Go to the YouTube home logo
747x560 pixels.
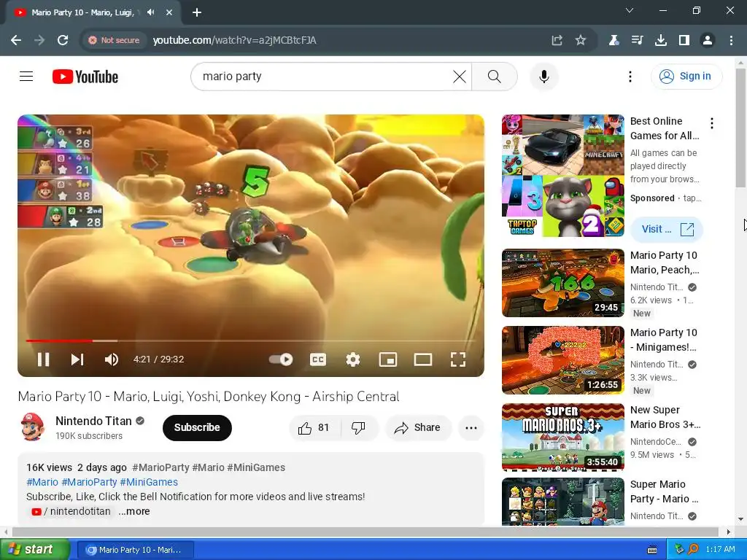point(85,77)
